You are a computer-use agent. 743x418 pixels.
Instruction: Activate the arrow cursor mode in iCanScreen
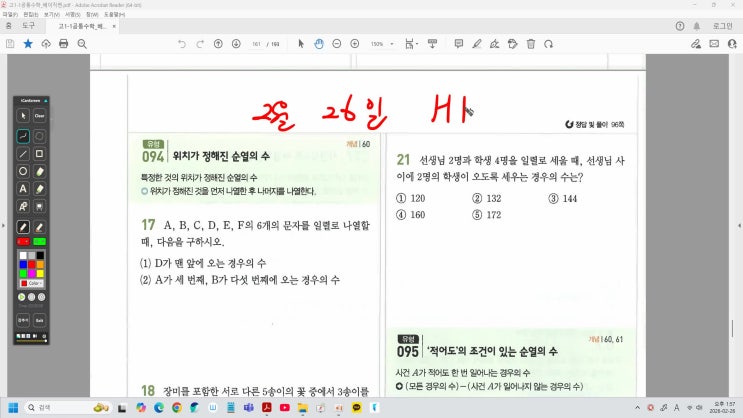(x=23, y=116)
